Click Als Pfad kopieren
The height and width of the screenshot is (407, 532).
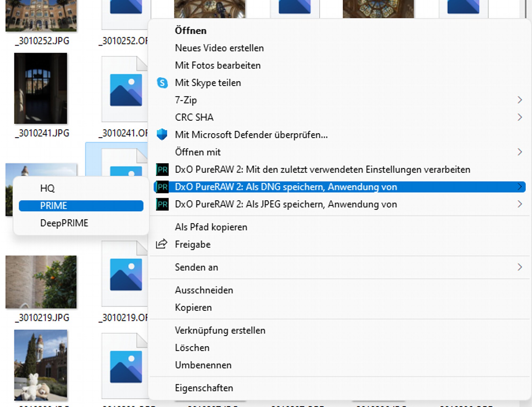211,227
